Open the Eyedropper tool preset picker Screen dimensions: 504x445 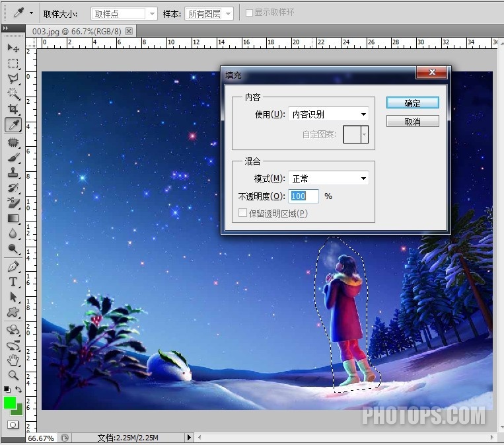(x=31, y=13)
